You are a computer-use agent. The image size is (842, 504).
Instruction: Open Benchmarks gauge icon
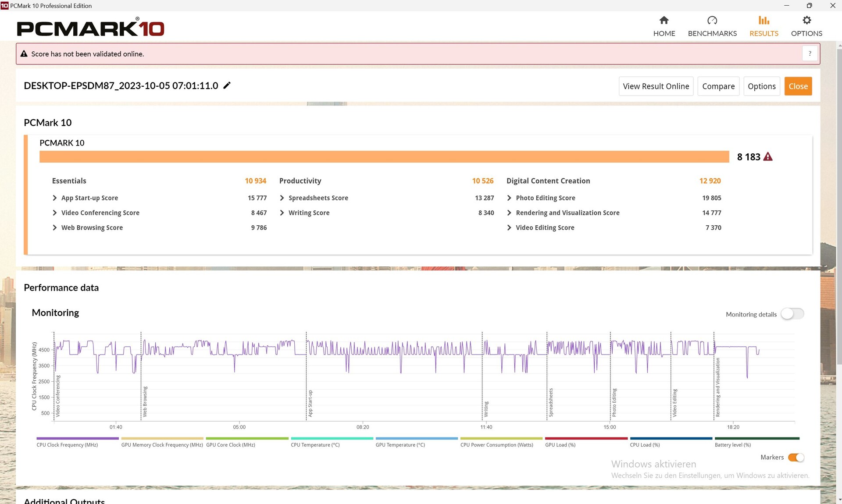pos(712,21)
